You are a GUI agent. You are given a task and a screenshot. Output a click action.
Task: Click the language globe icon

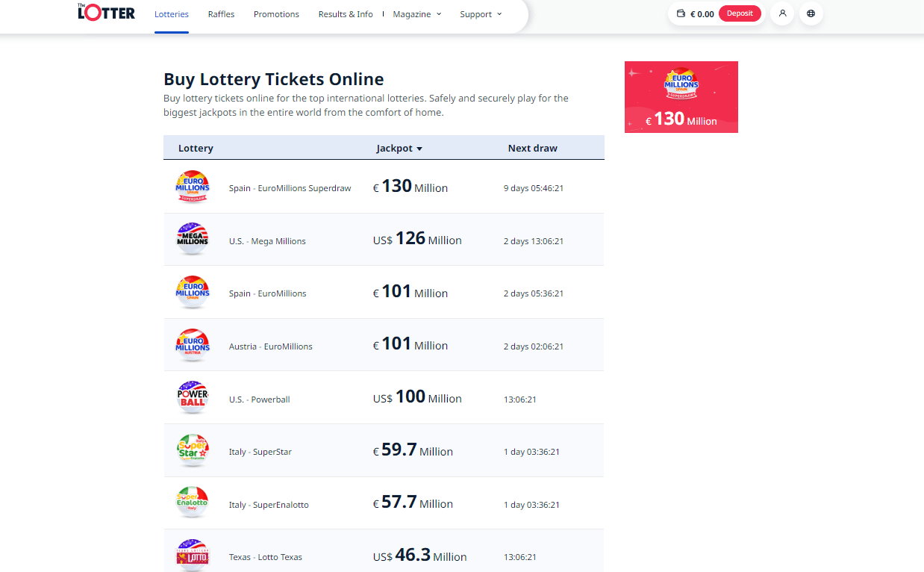coord(811,13)
